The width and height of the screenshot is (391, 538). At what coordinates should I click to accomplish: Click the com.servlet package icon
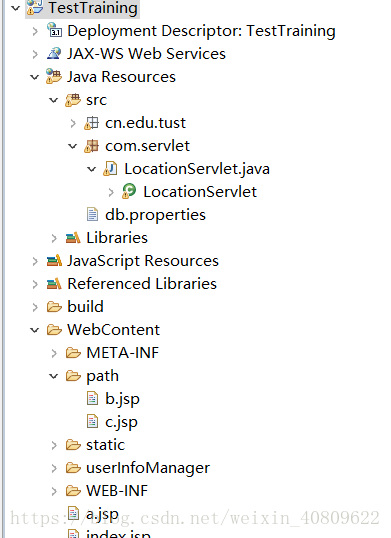click(x=92, y=146)
